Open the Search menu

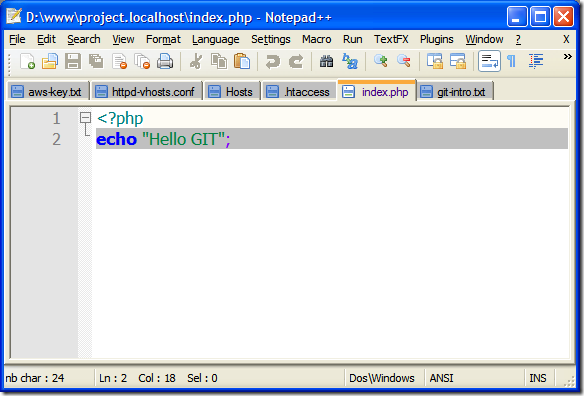coord(84,39)
